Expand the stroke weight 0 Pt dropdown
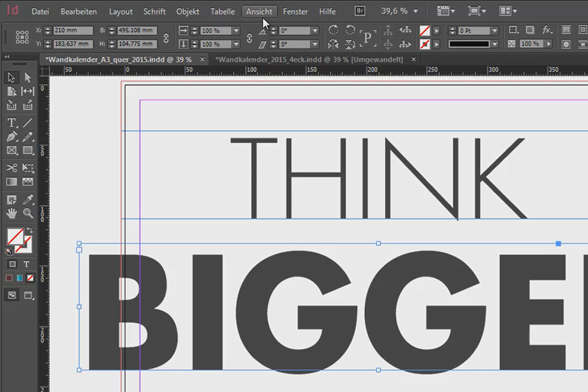 (x=494, y=30)
